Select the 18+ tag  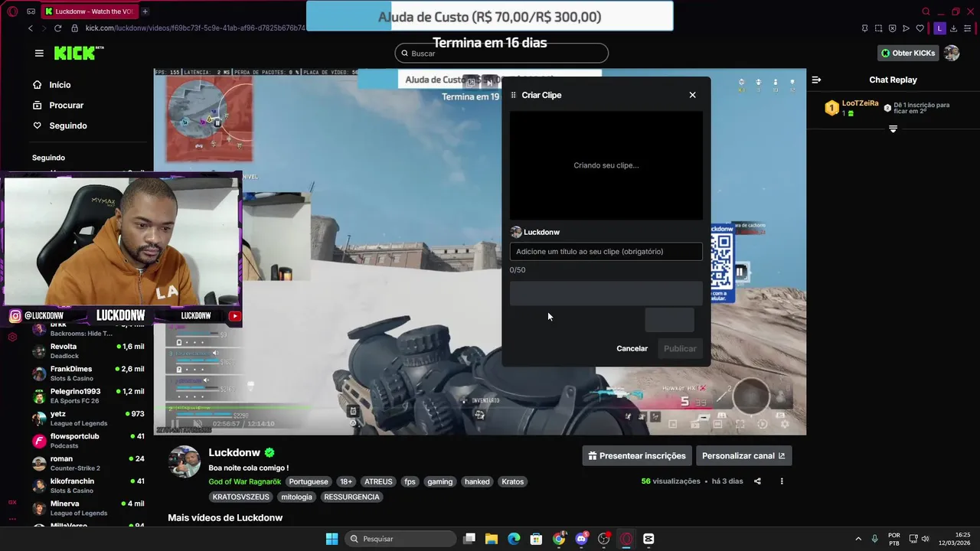(x=346, y=482)
